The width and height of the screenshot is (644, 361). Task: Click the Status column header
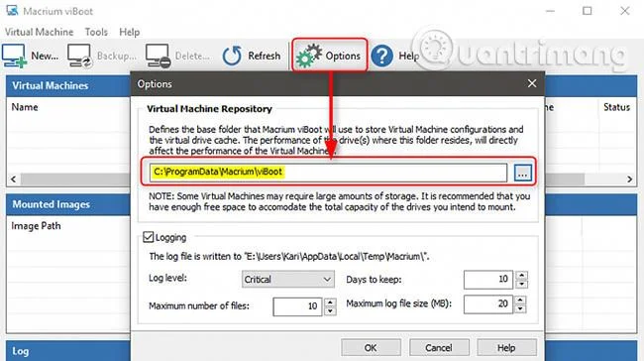point(616,107)
